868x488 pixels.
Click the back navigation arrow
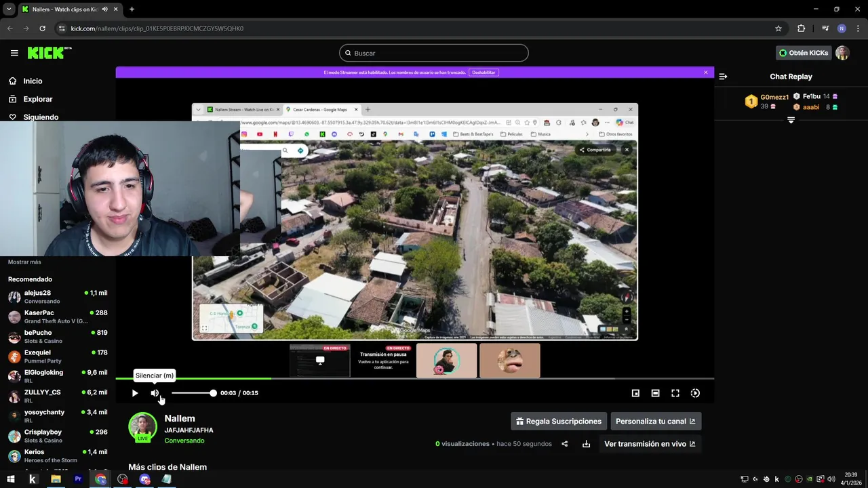click(9, 28)
